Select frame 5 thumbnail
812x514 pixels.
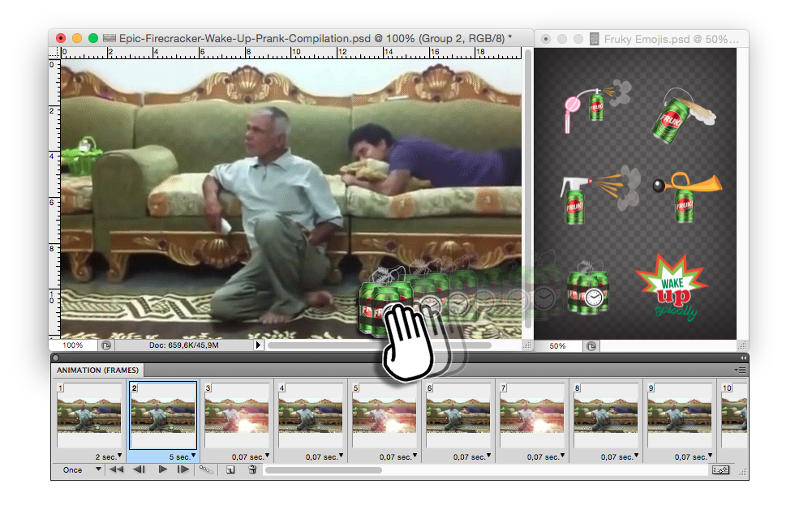[x=385, y=415]
